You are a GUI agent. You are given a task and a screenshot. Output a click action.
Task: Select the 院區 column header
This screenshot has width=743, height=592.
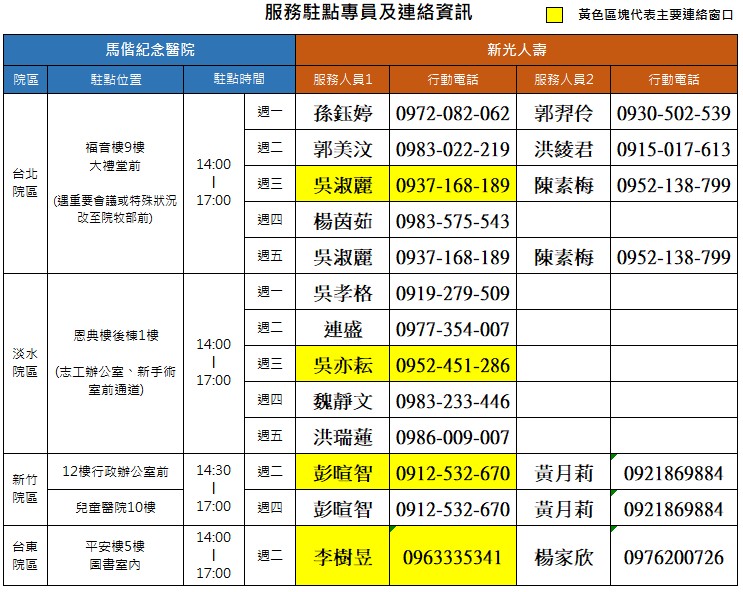pos(26,79)
